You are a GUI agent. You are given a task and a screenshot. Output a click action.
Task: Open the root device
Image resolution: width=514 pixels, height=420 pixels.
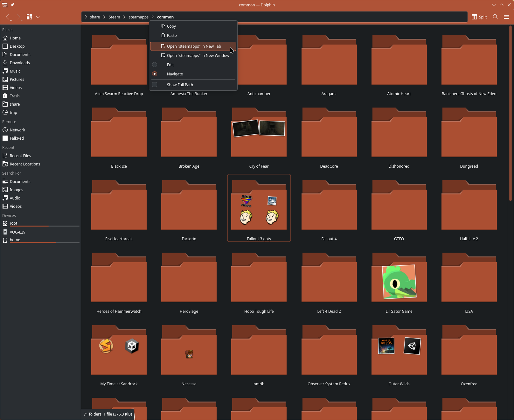(x=40, y=223)
